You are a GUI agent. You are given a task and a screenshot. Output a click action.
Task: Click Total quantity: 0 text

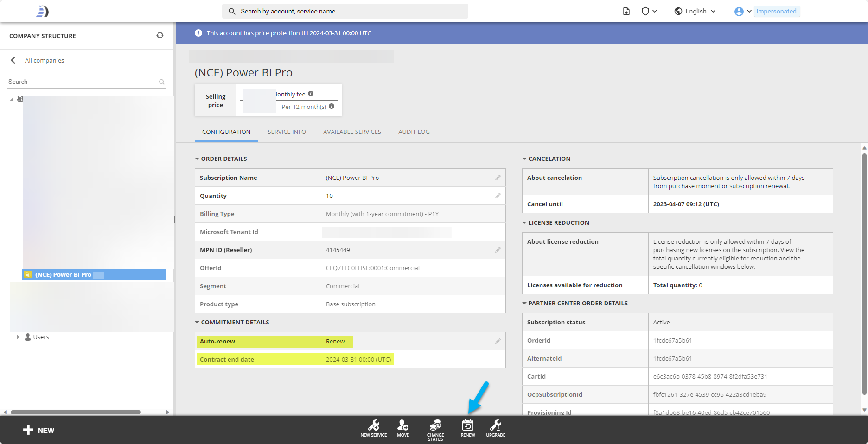click(678, 285)
